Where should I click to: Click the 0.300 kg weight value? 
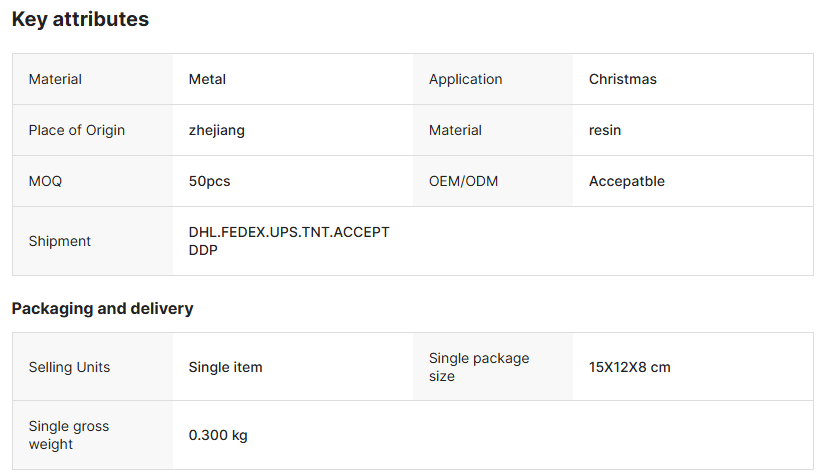tap(218, 435)
